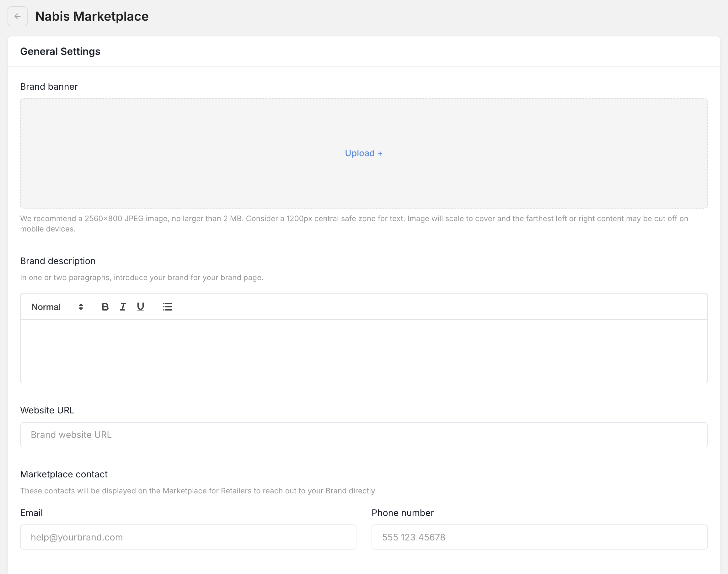
Task: Click the Nabis Marketplace title
Action: click(x=92, y=16)
